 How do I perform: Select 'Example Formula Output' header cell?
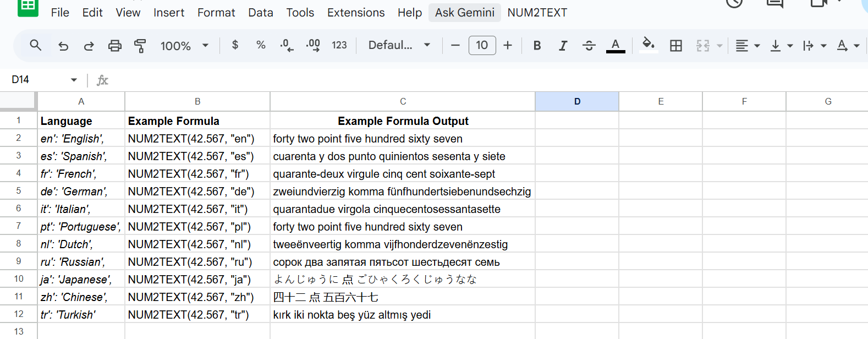[x=403, y=121]
